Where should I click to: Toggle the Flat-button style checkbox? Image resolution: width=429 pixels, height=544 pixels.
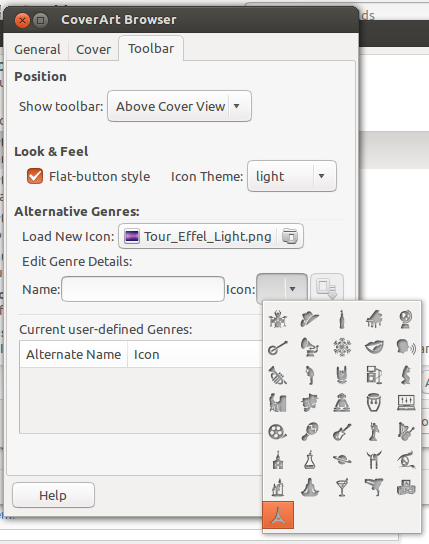tap(35, 176)
